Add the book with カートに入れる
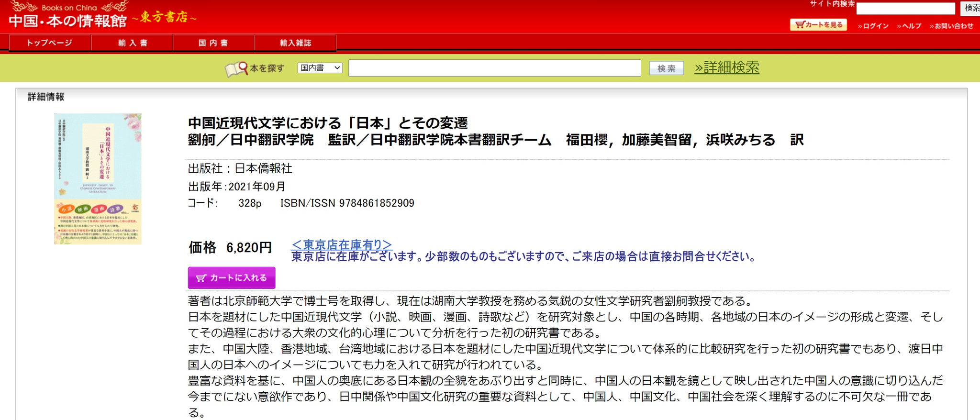 (232, 278)
